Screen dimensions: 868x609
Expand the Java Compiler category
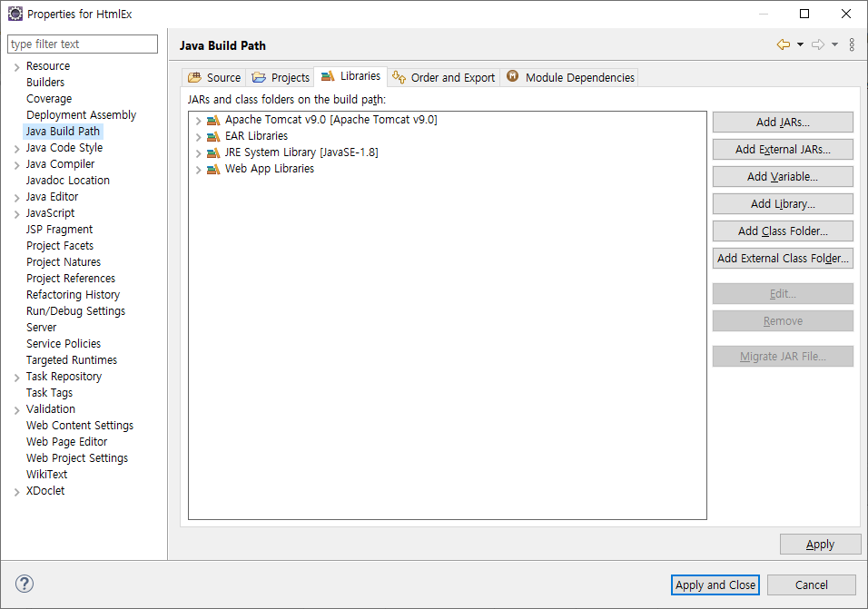pos(16,165)
